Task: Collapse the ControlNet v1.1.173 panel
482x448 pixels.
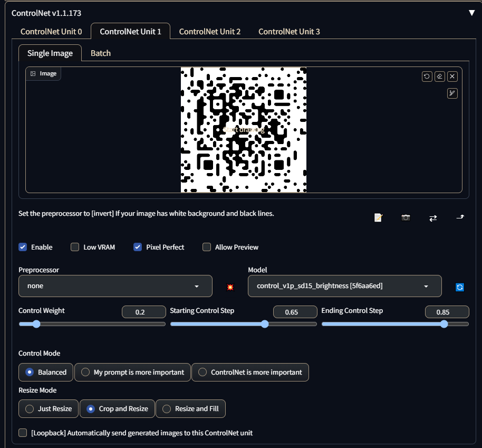Action: [x=471, y=13]
